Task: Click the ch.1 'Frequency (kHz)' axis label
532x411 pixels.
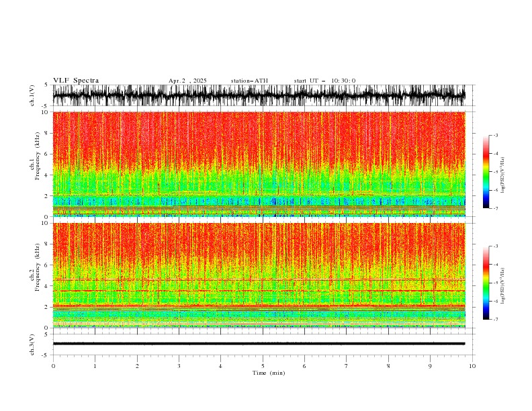Action: (38, 156)
